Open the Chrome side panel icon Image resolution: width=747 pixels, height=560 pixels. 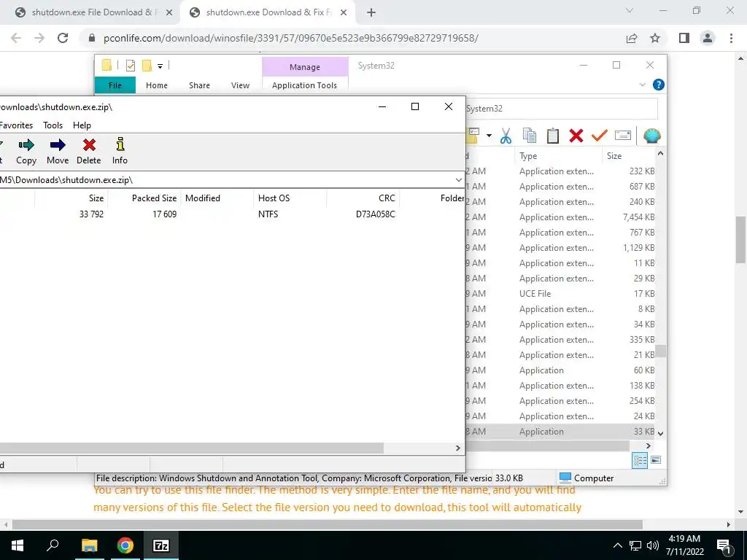684,38
